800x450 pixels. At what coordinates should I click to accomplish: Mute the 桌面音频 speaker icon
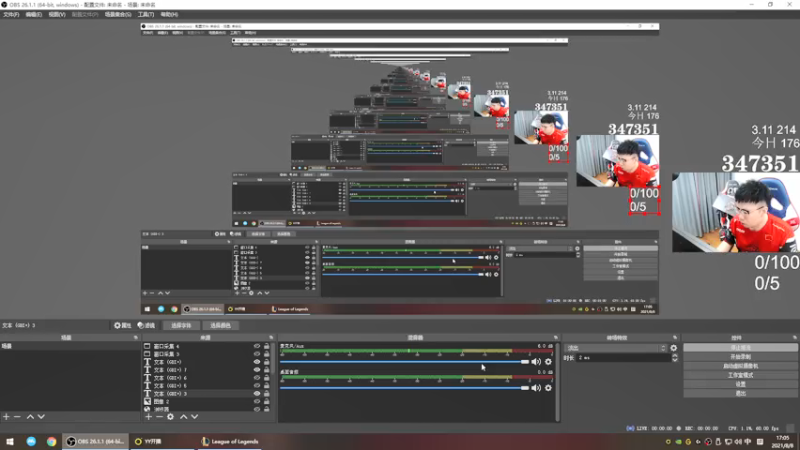click(x=536, y=388)
